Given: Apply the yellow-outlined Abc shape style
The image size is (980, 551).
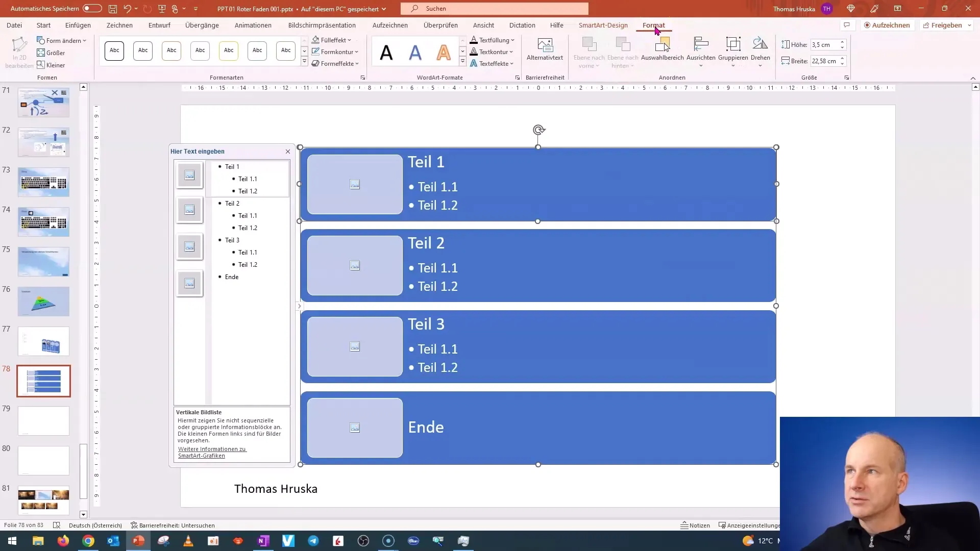Looking at the screenshot, I should click(229, 51).
